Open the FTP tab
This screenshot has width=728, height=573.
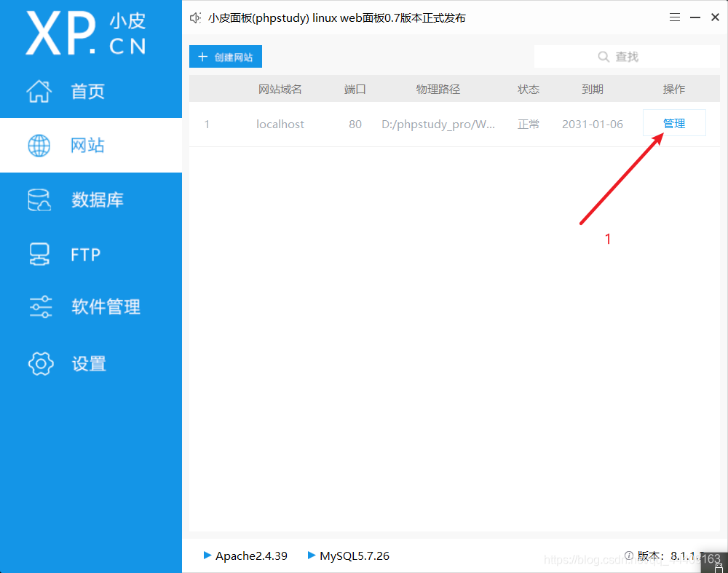coord(91,254)
